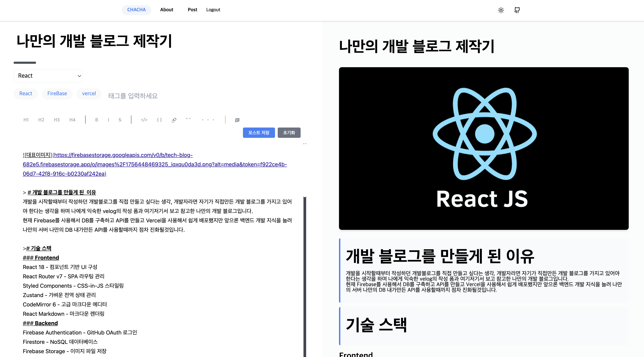Upload image using folder icon
The width and height of the screenshot is (644, 357).
238,120
